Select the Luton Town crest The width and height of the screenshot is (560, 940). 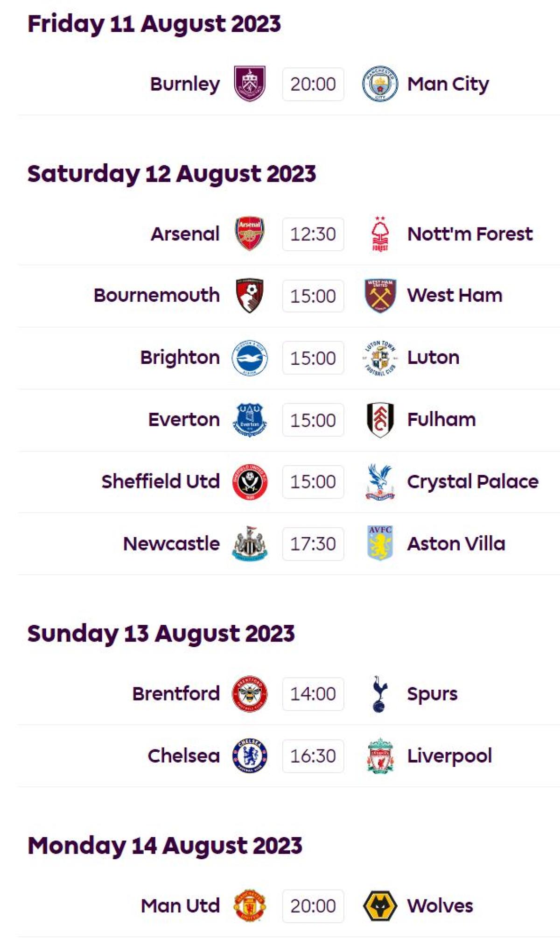pos(380,358)
